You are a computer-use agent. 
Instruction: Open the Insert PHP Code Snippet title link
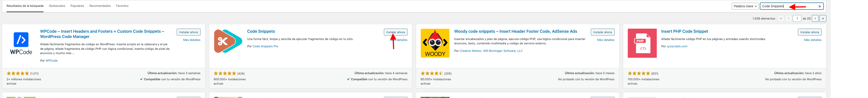point(684,31)
